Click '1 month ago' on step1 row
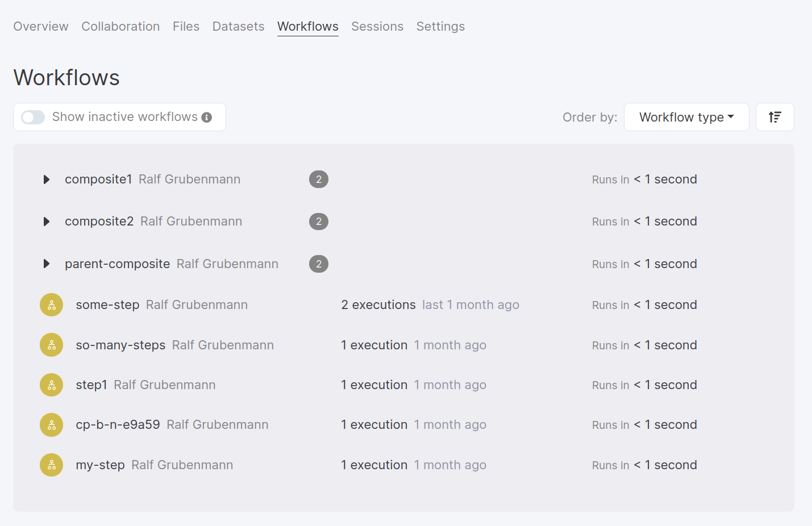 pos(450,385)
